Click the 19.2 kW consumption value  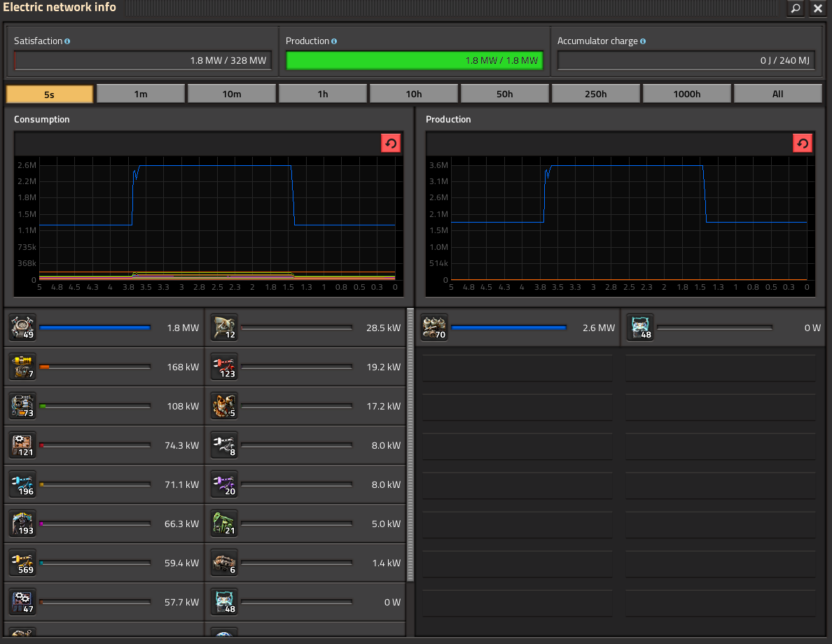click(x=383, y=367)
